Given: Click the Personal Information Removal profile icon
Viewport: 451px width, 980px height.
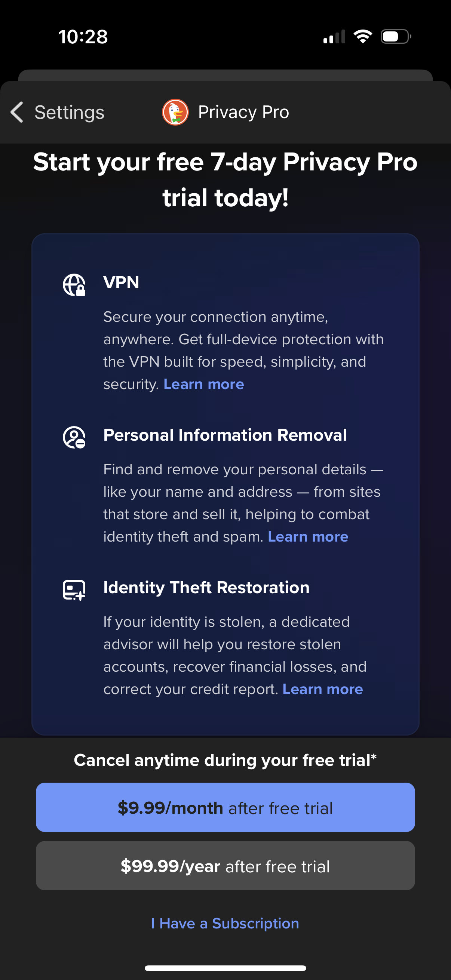Looking at the screenshot, I should tap(74, 437).
